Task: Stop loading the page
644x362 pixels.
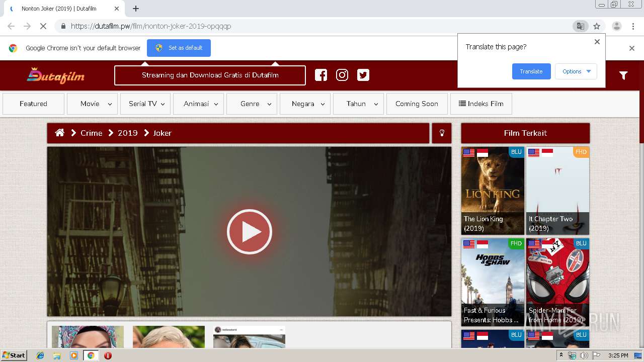Action: [x=43, y=26]
